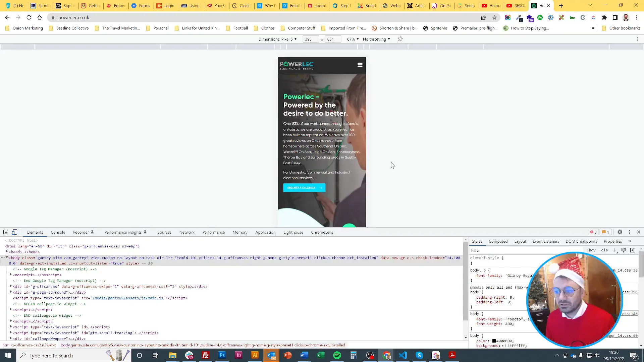Toggle the .cls class editor
Screen dimensions: 644x362
click(604, 250)
